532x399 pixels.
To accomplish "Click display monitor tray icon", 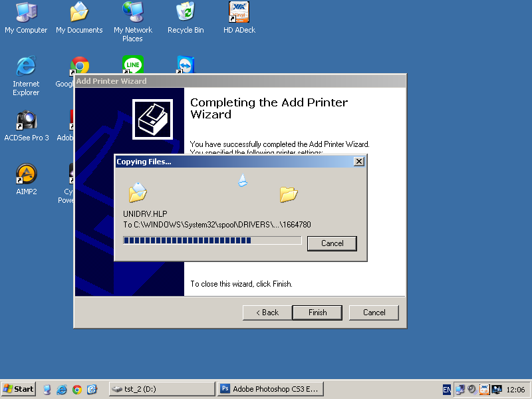I will point(496,389).
